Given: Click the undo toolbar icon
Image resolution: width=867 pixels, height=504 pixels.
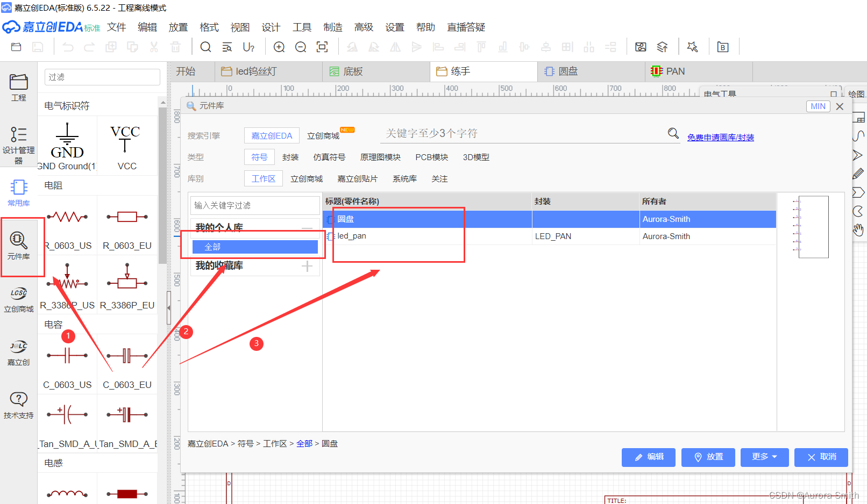Looking at the screenshot, I should (68, 47).
